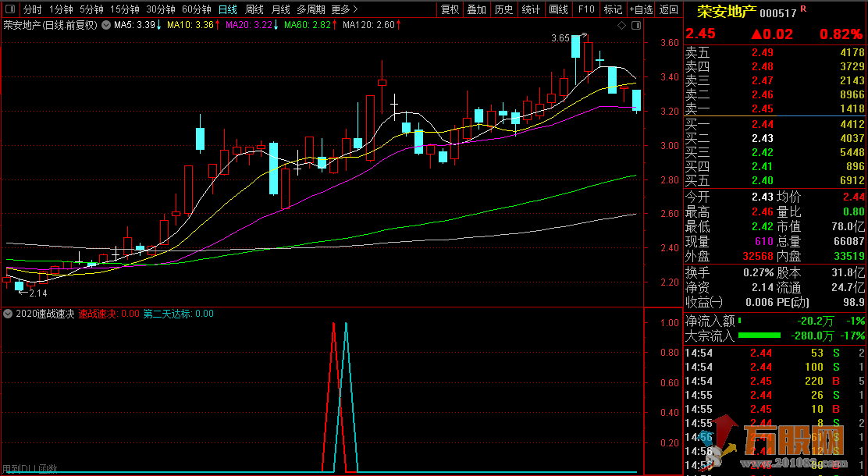Image resolution: width=868 pixels, height=476 pixels.
Task: Click the 卖四 ask price 2.48
Action: (x=763, y=67)
